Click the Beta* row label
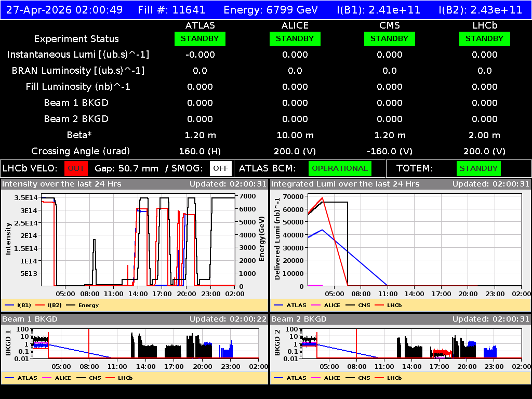 pyautogui.click(x=79, y=135)
